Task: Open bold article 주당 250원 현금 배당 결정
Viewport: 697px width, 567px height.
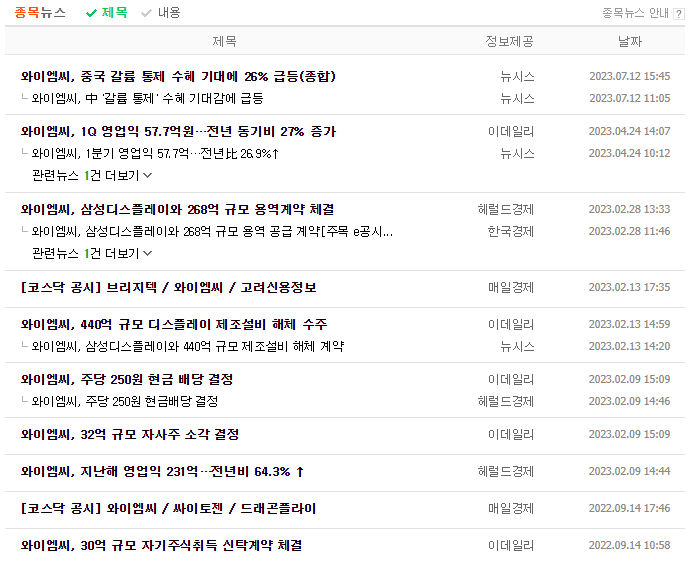Action: (127, 379)
